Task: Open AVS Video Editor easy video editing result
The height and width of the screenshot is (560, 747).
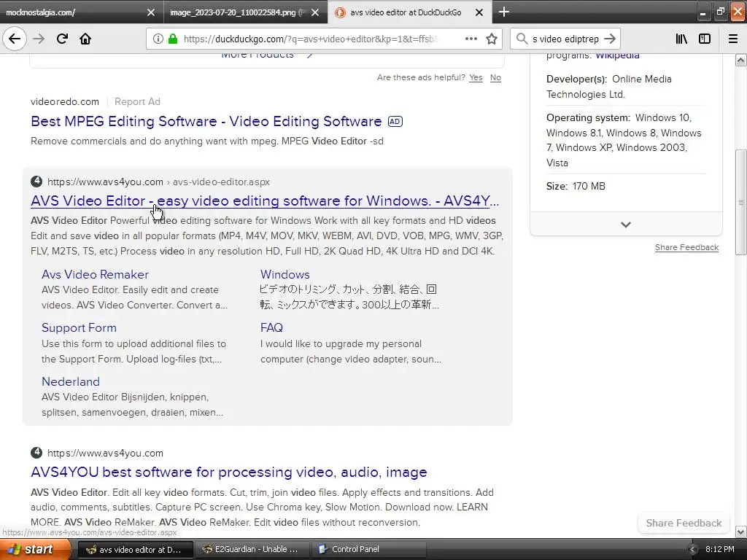Action: tap(265, 201)
